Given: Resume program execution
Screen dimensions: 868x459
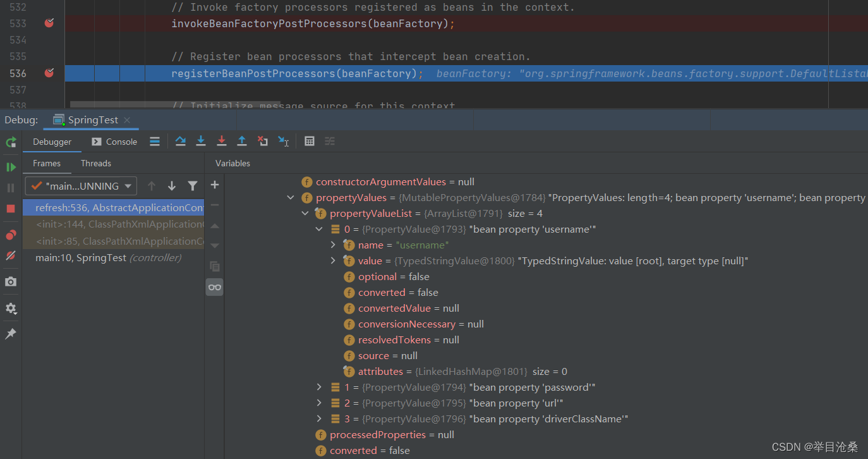Looking at the screenshot, I should pyautogui.click(x=11, y=167).
